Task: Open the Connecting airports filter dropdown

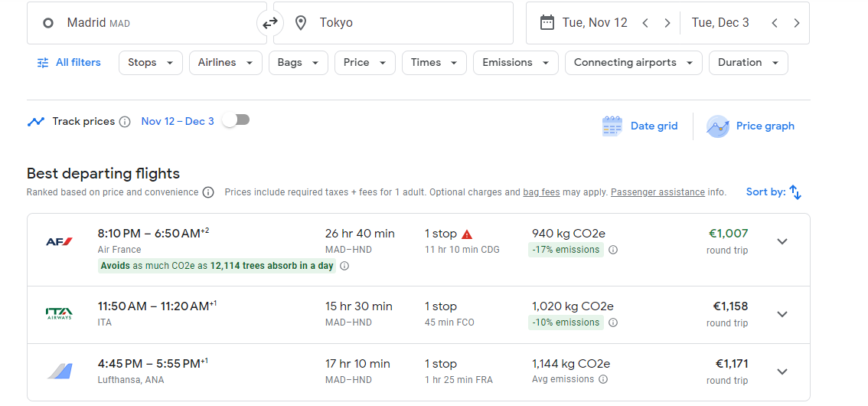Action: pyautogui.click(x=633, y=63)
